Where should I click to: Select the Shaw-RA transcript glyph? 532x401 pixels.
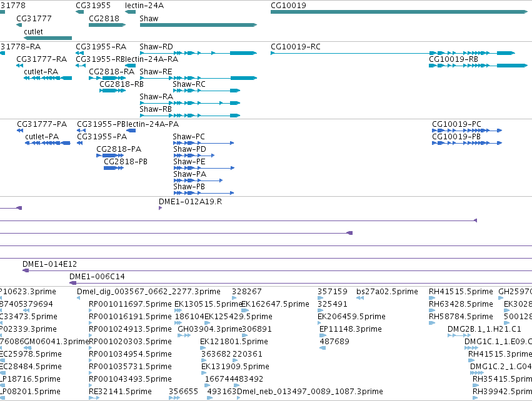[x=190, y=103]
